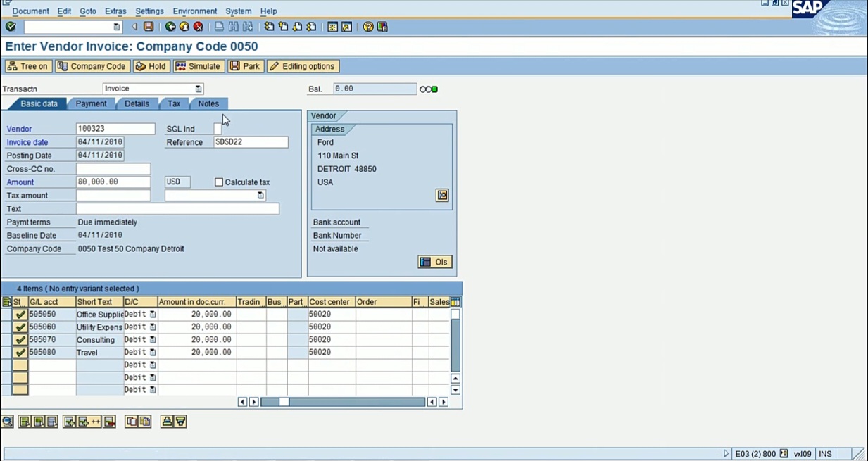Viewport: 868px width, 461px height.
Task: Open Debit dropdown in Office Supplies row
Action: pyautogui.click(x=153, y=315)
